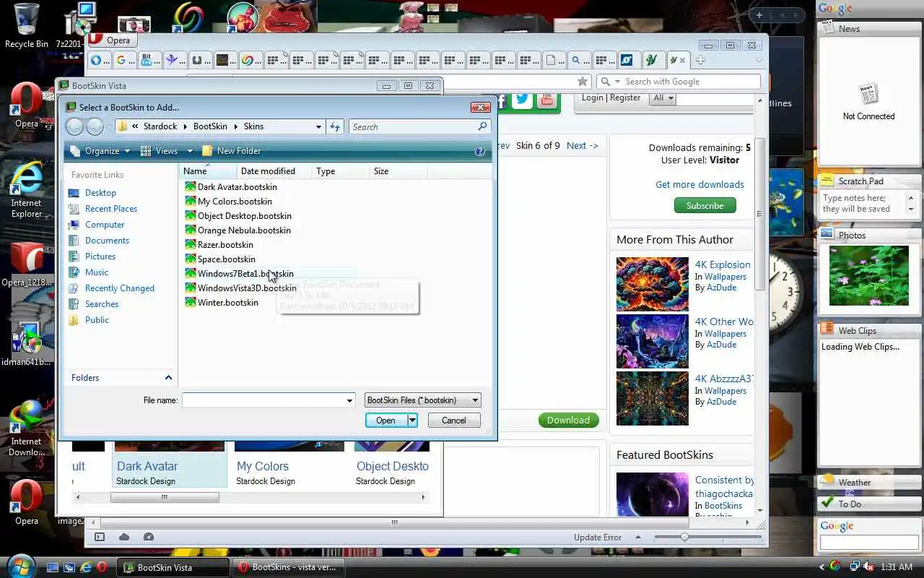924x578 pixels.
Task: Expand the Update Error arrow in Opera
Action: tap(638, 537)
